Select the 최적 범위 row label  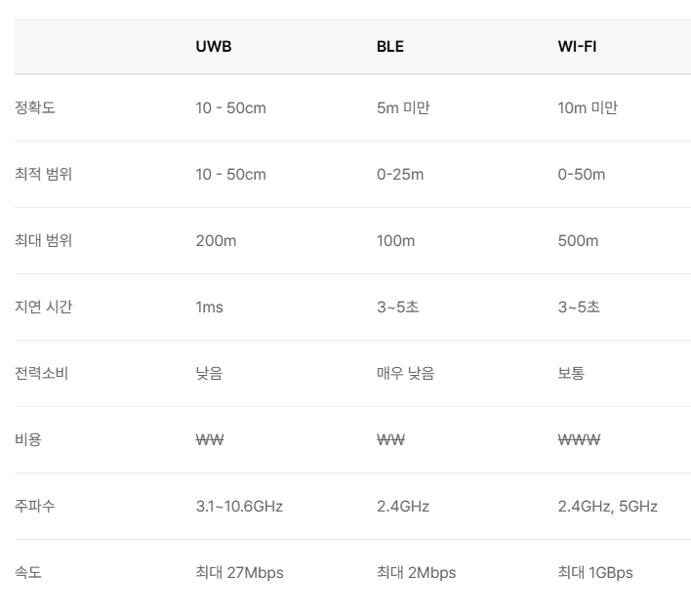click(x=44, y=174)
